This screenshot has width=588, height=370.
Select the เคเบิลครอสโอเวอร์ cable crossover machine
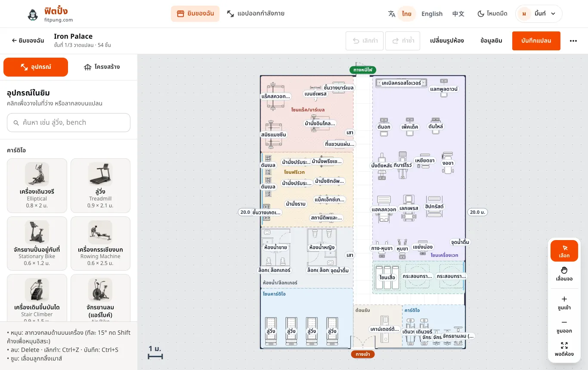[401, 83]
